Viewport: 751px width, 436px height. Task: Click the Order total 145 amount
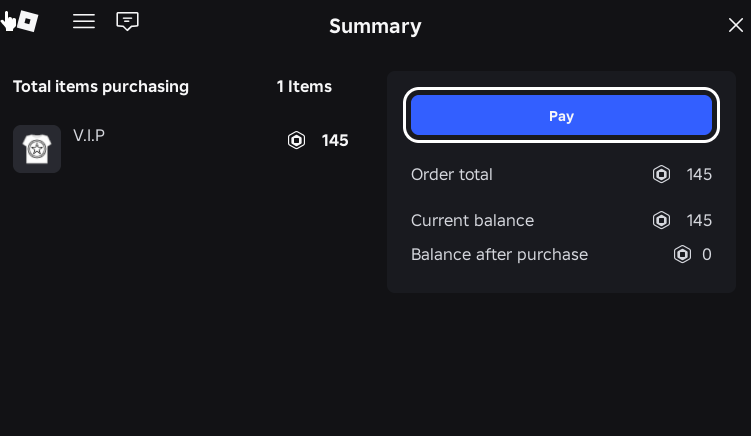point(699,174)
